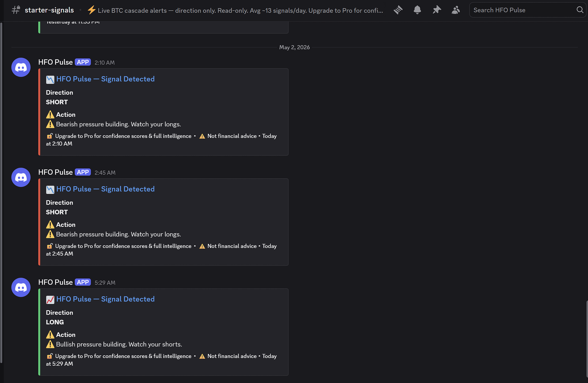Click Not financial advice warning icon, 2:10 AM embed
The width and height of the screenshot is (588, 383).
pyautogui.click(x=202, y=136)
